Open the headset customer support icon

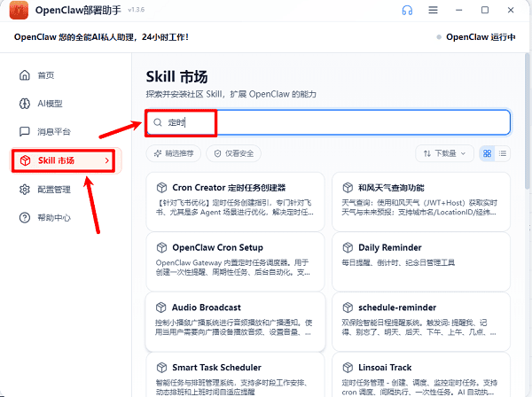click(x=407, y=10)
